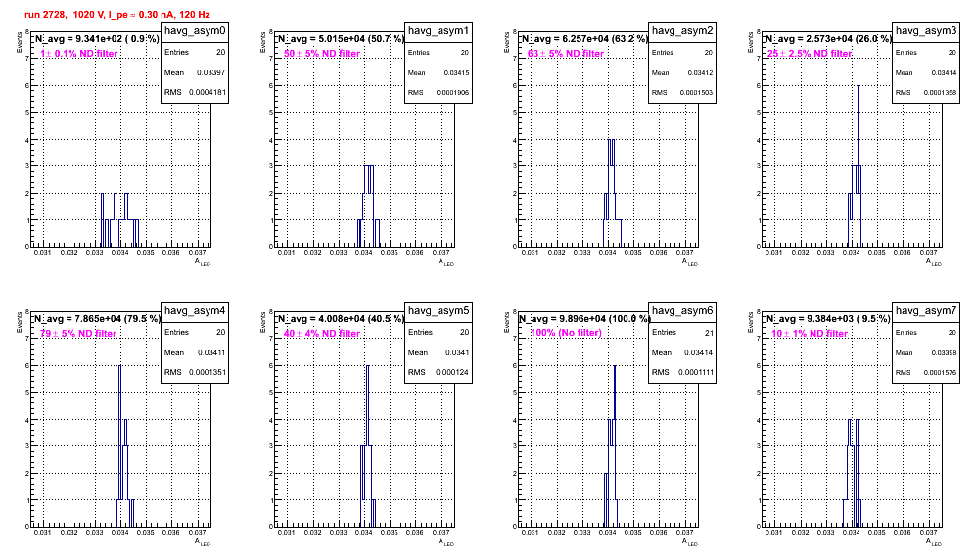The image size is (975, 560).
Task: Select Mean value 0.0341 in havg_asym5
Action: [457, 352]
